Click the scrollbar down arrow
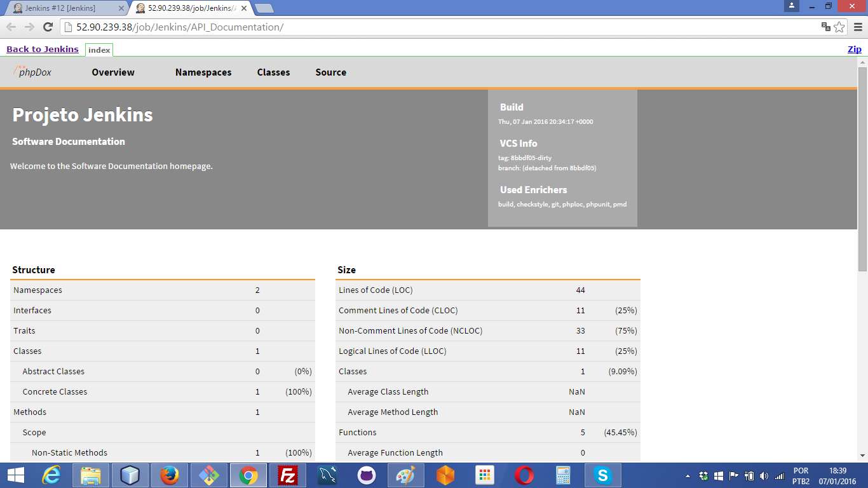This screenshot has width=868, height=488. (862, 455)
